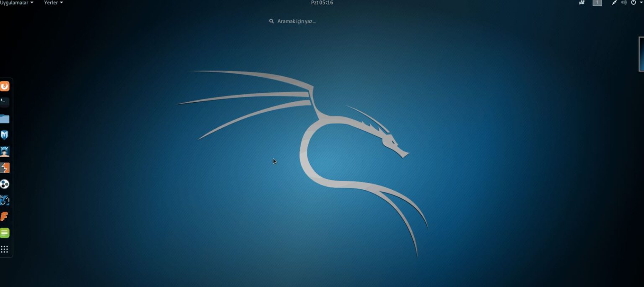
Task: Open the Terminal from the dock
Action: pyautogui.click(x=5, y=102)
